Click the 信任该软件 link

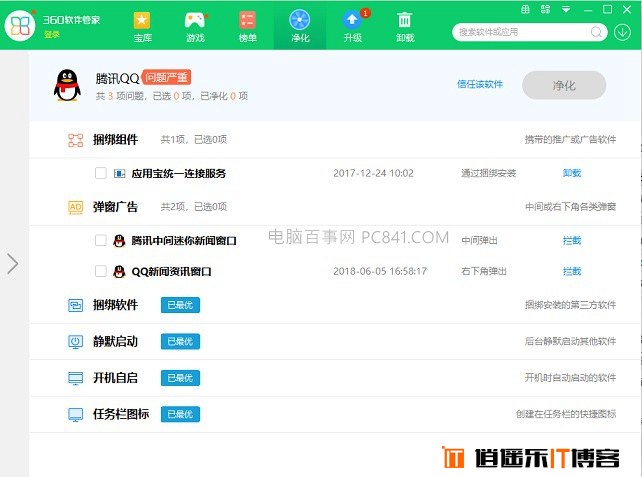coord(480,84)
